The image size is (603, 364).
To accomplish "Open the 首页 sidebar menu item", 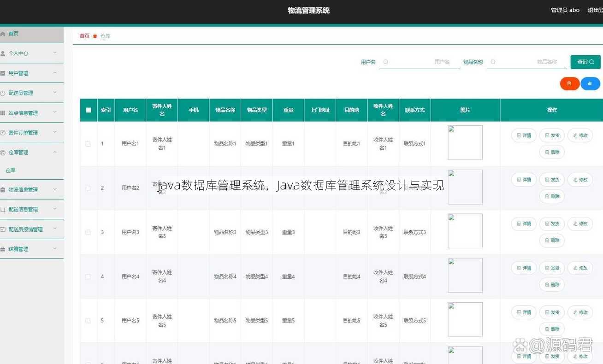I will [x=32, y=34].
